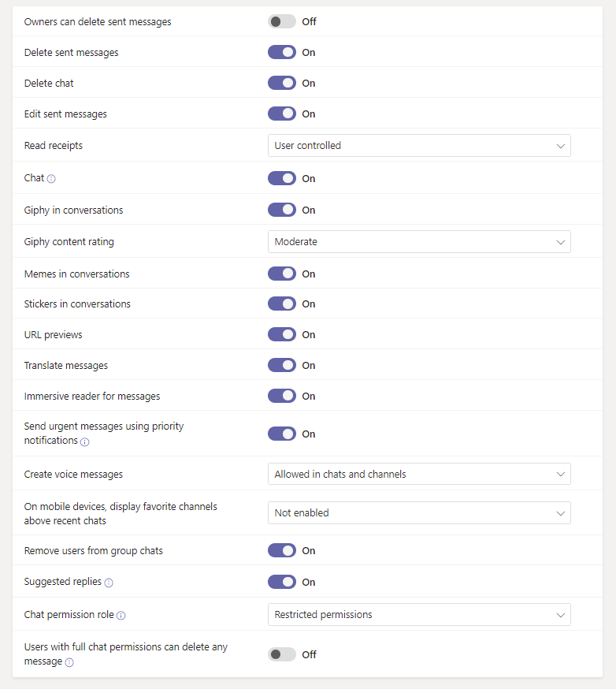
Task: Enable Owners can delete sent messages
Action: (282, 22)
